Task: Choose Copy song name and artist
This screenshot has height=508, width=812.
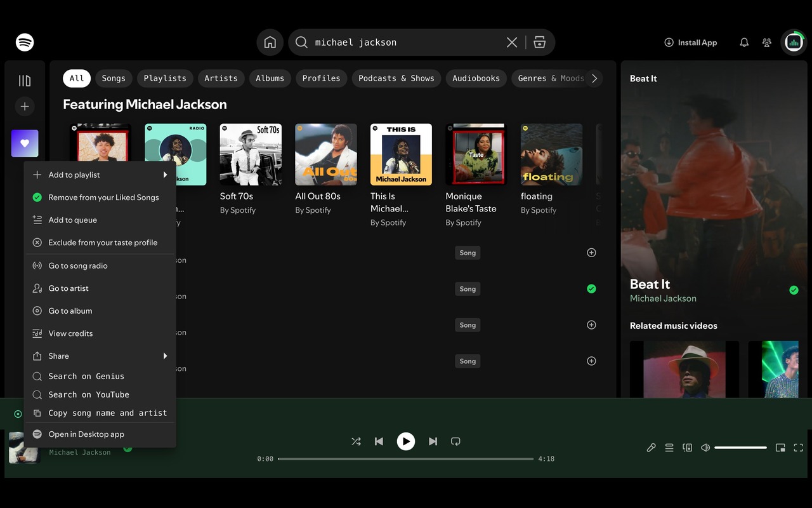Action: tap(100, 413)
